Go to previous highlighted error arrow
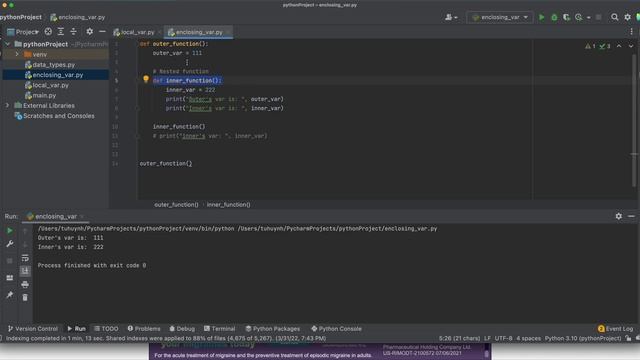640x360 pixels. pos(619,47)
